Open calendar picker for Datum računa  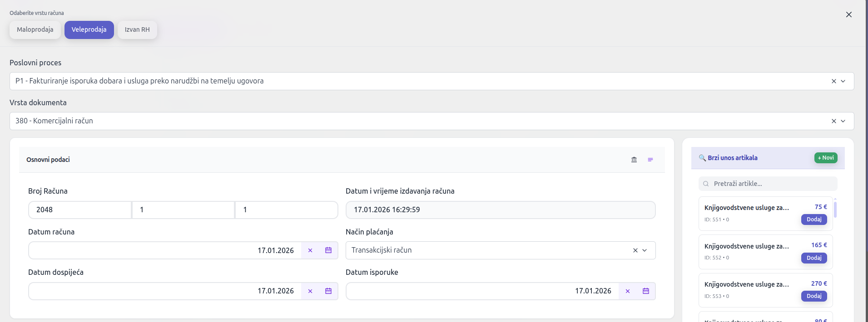point(328,250)
